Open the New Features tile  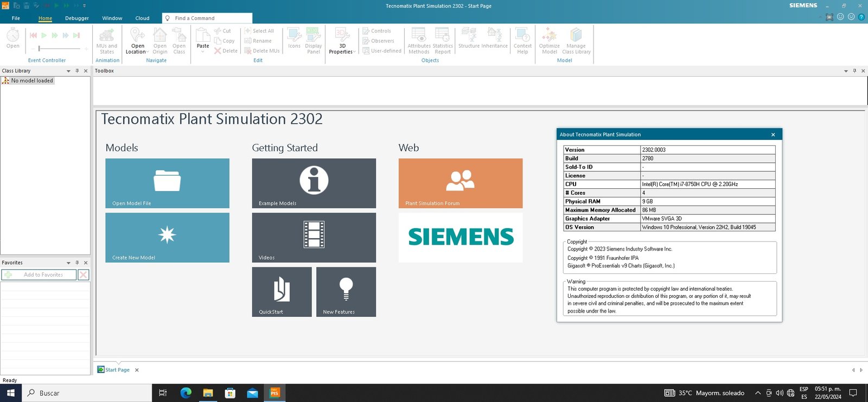pos(346,291)
